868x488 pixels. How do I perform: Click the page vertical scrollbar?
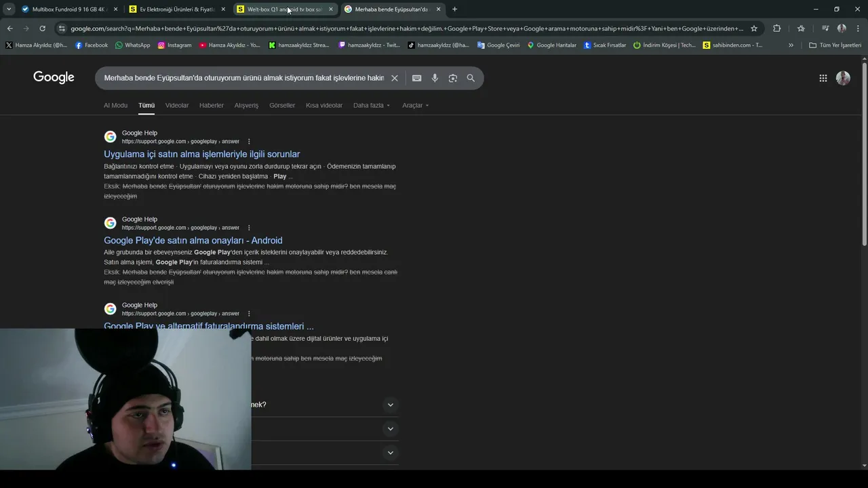point(864,154)
